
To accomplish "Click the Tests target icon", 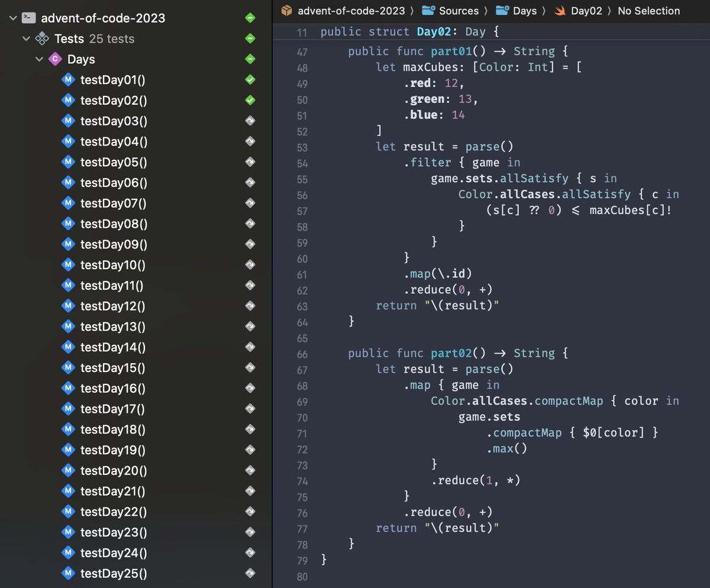I will coord(42,39).
